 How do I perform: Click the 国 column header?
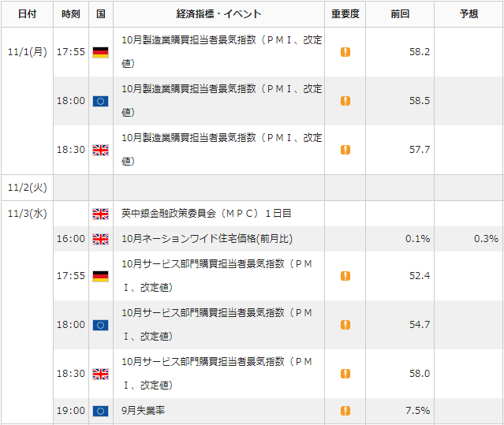(x=101, y=14)
